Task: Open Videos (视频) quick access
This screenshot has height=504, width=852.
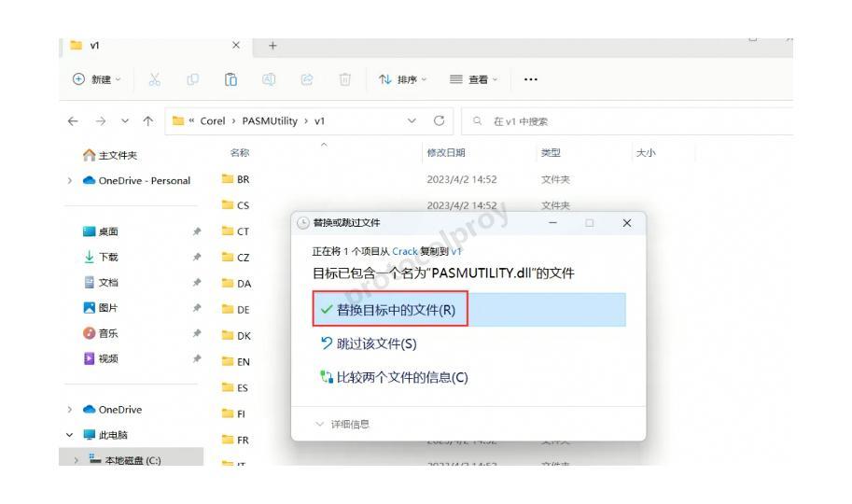Action: click(101, 358)
